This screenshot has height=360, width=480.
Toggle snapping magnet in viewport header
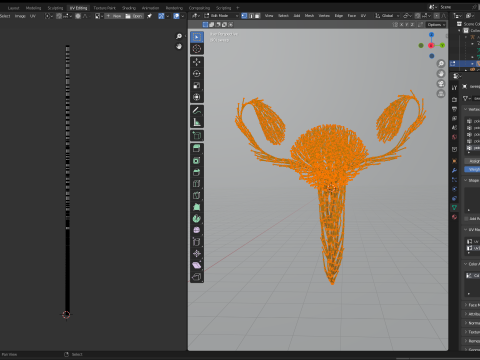[x=418, y=16]
